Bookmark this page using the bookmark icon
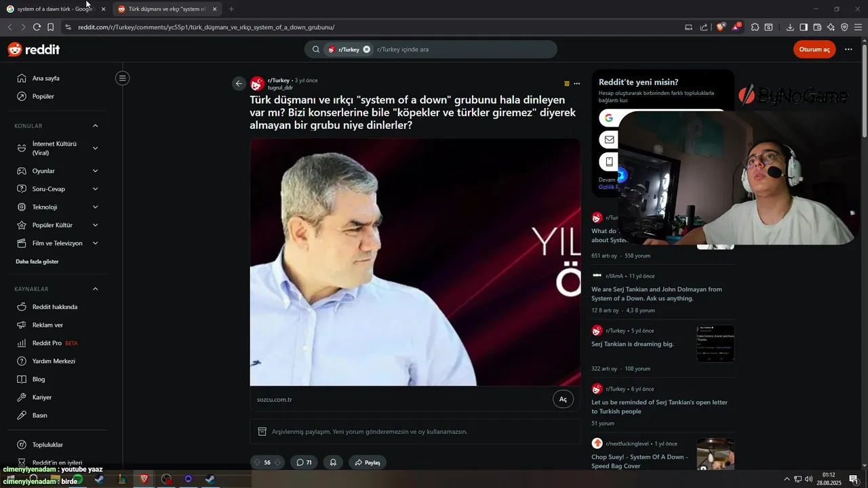 (x=50, y=27)
